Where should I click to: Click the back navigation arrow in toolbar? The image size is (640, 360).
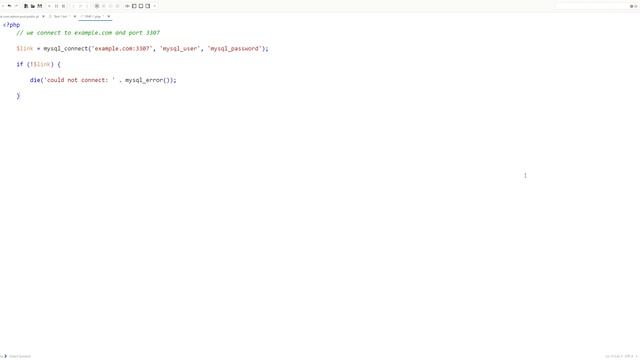point(9,6)
